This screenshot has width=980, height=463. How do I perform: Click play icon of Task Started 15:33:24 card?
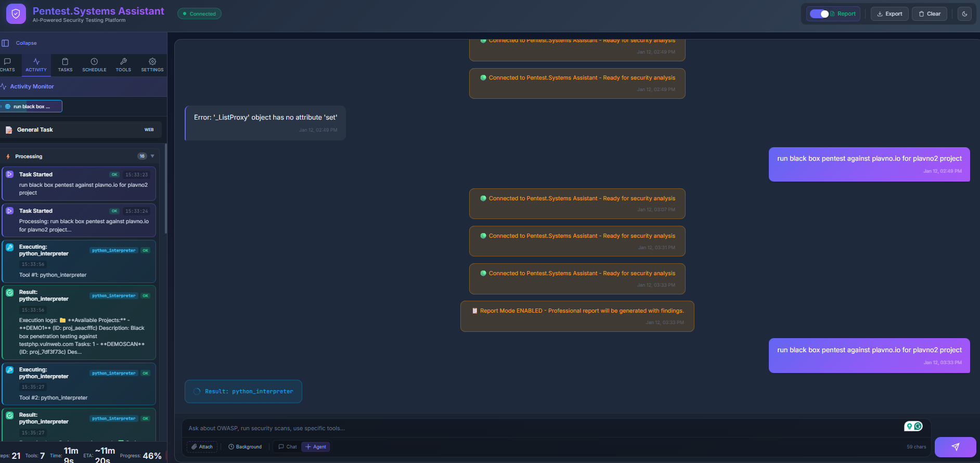tap(10, 211)
